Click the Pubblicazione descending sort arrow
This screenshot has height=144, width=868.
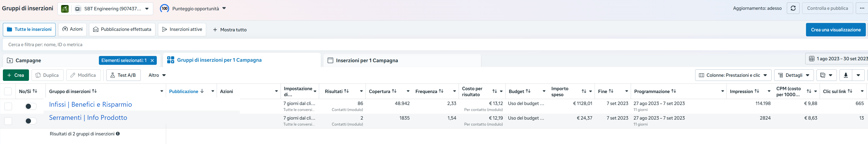tap(202, 91)
